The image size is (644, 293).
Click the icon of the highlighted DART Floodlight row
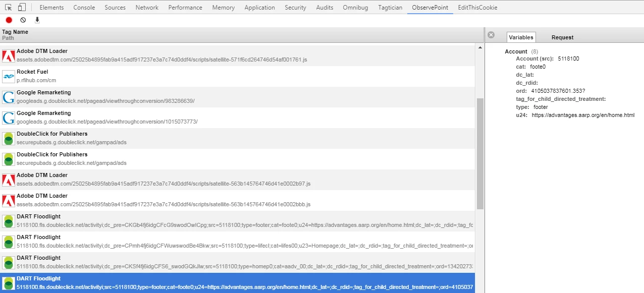pos(8,283)
